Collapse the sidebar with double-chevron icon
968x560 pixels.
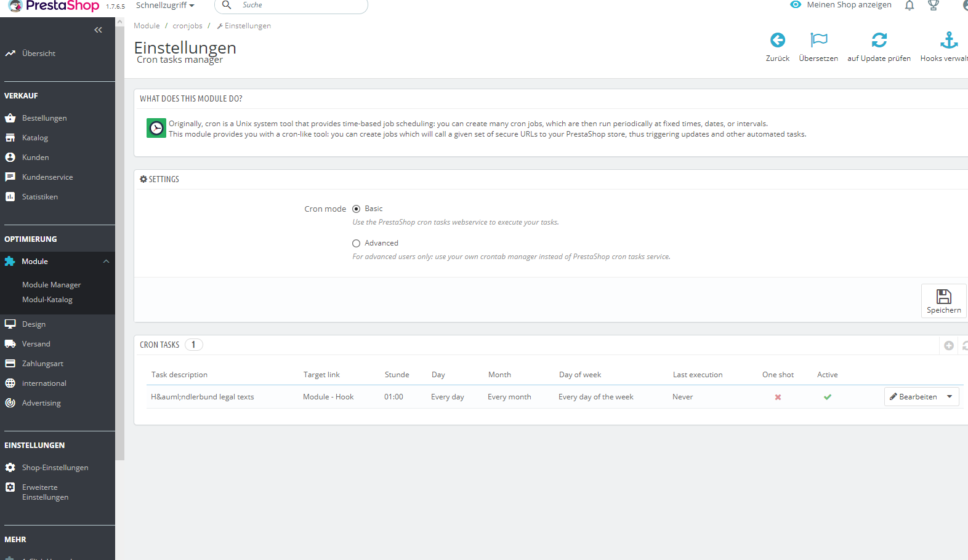98,30
